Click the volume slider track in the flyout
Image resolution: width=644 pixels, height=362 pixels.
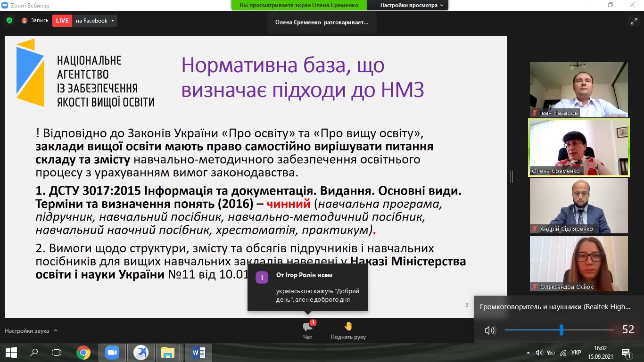click(x=559, y=330)
